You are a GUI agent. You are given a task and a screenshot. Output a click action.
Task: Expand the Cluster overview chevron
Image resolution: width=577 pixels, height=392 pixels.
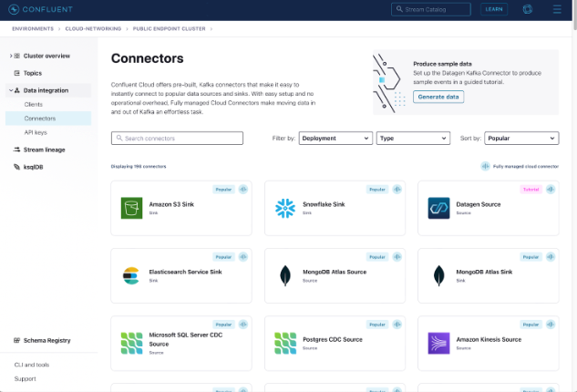pos(11,56)
